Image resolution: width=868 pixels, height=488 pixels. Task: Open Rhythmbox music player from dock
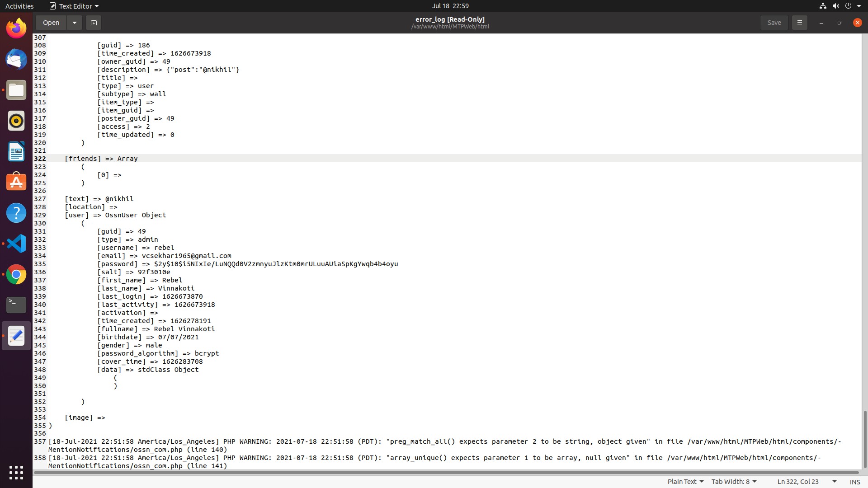click(x=16, y=121)
